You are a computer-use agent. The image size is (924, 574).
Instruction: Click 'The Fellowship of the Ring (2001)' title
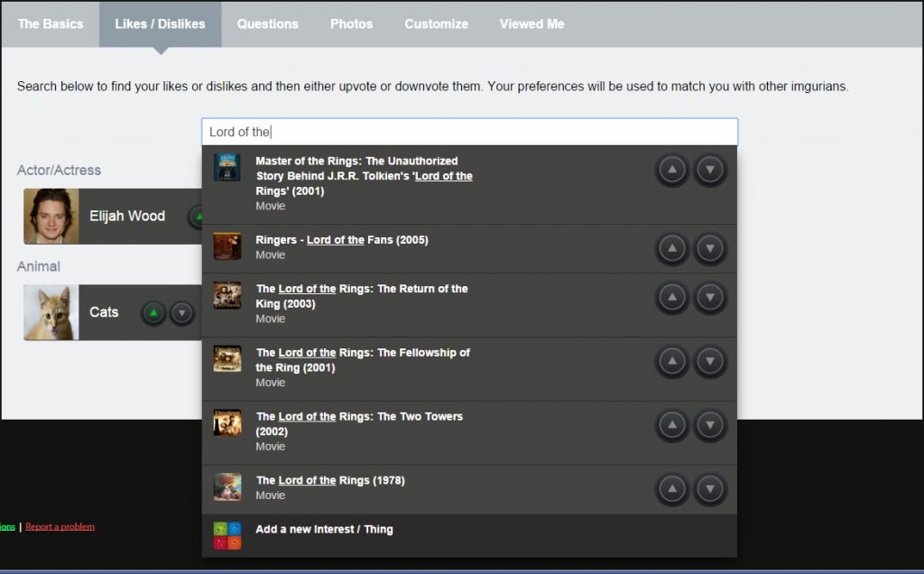click(363, 360)
